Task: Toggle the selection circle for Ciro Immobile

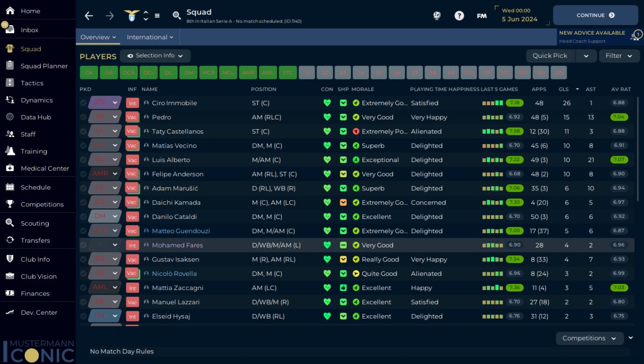Action: pos(84,103)
